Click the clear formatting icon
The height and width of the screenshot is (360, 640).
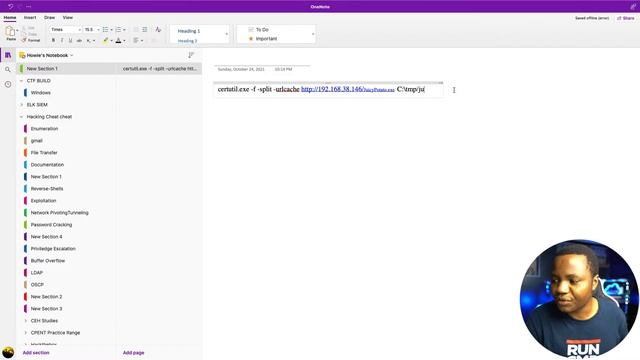tap(158, 29)
